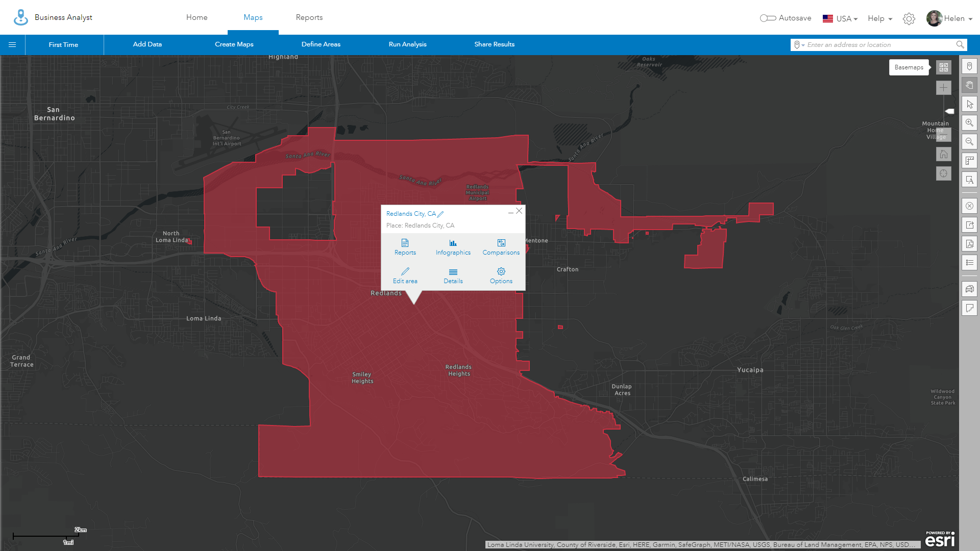
Task: Open the legend list icon
Action: (969, 263)
